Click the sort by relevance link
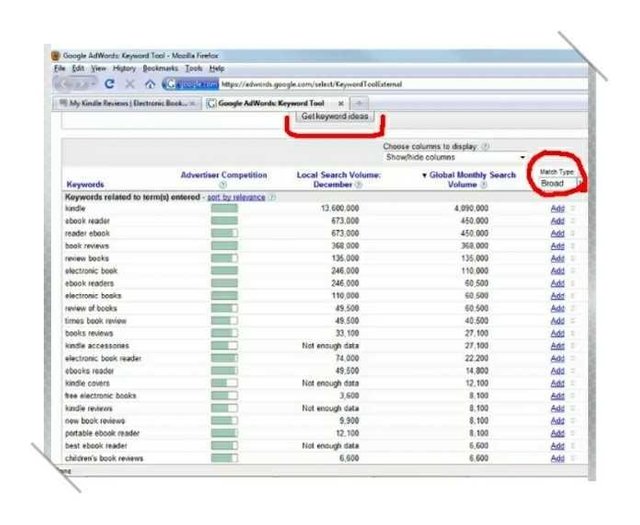Viewport: 640px width, 525px height. pyautogui.click(x=236, y=197)
